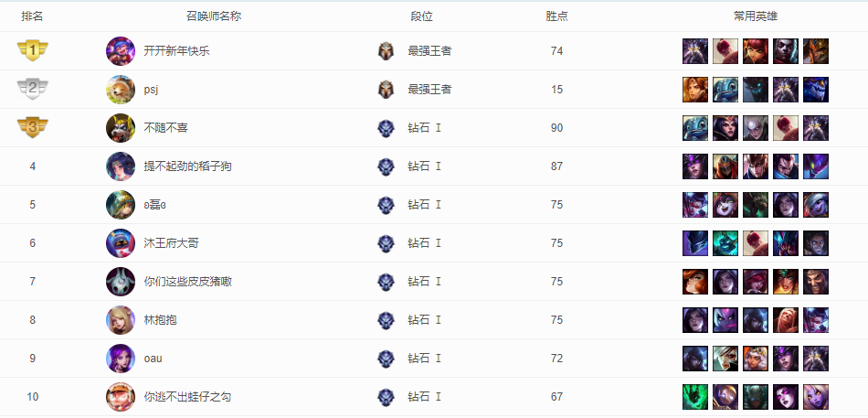Click the 钻石 tier emblem in oau row
This screenshot has height=418, width=868.
[386, 359]
